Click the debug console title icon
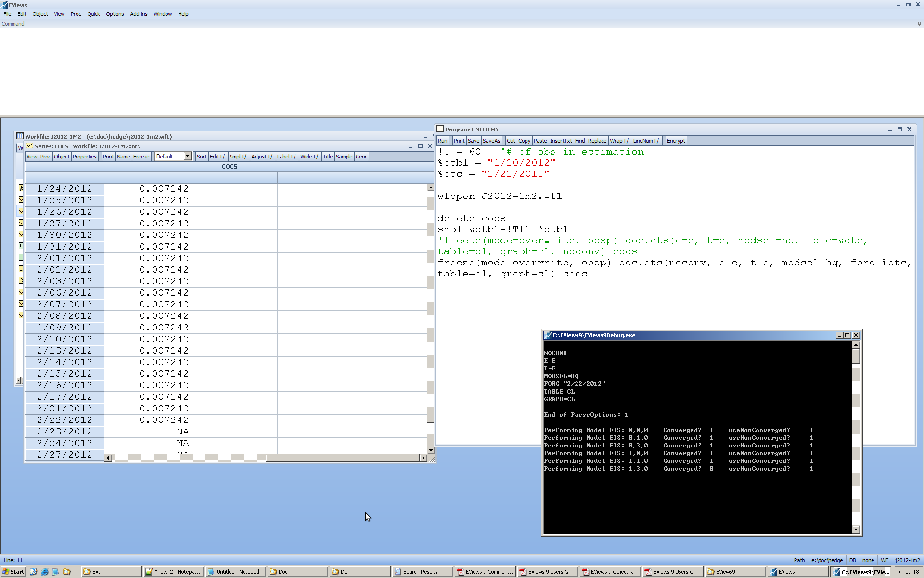 548,335
